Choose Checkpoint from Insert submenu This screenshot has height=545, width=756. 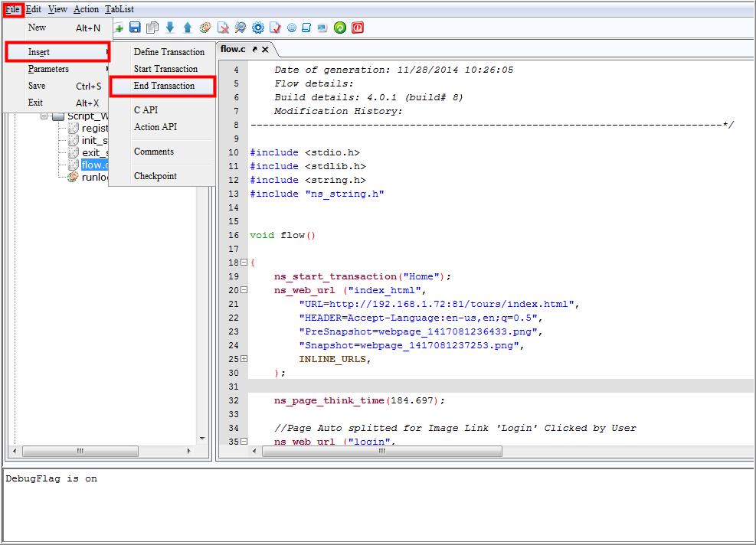[x=162, y=176]
